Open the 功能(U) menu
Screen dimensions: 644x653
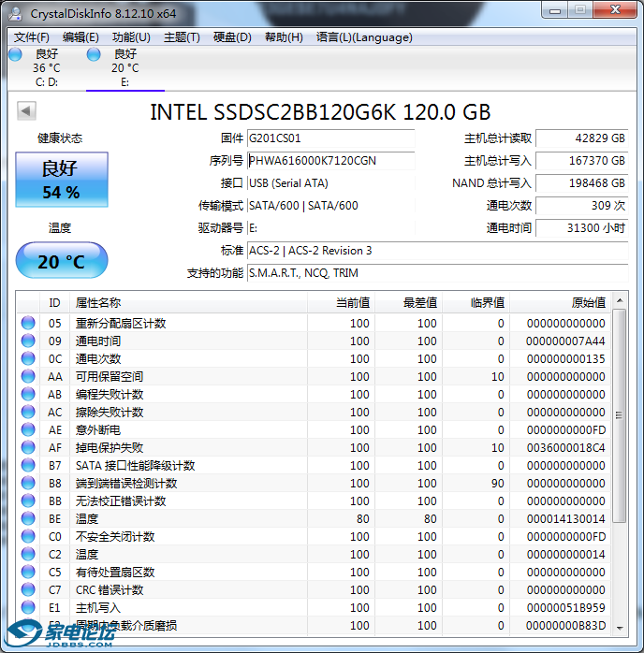131,37
